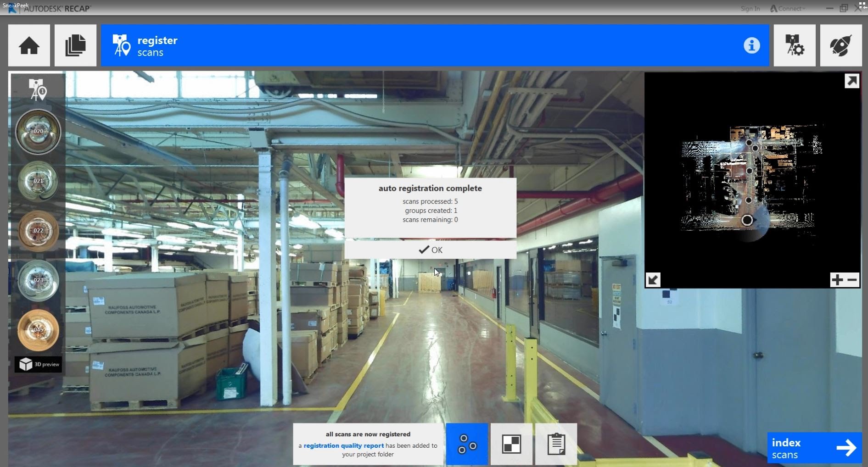Switch to the checkerboard view mode

point(511,444)
